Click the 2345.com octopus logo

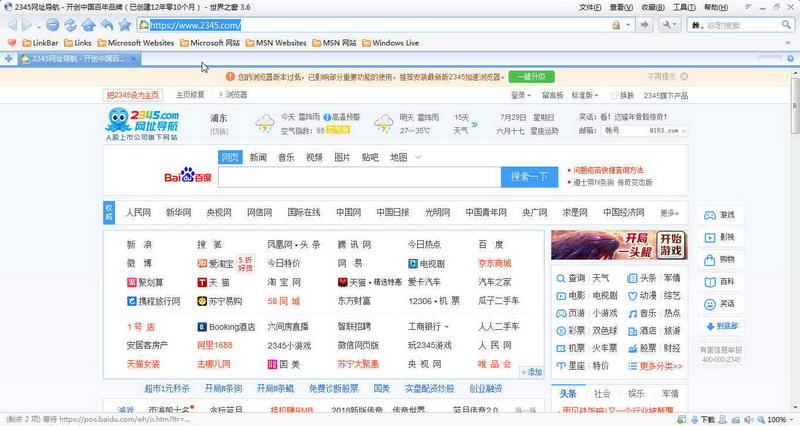click(x=142, y=124)
